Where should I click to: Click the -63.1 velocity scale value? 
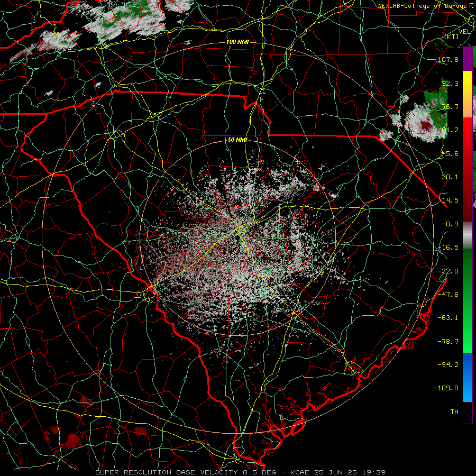click(x=448, y=318)
